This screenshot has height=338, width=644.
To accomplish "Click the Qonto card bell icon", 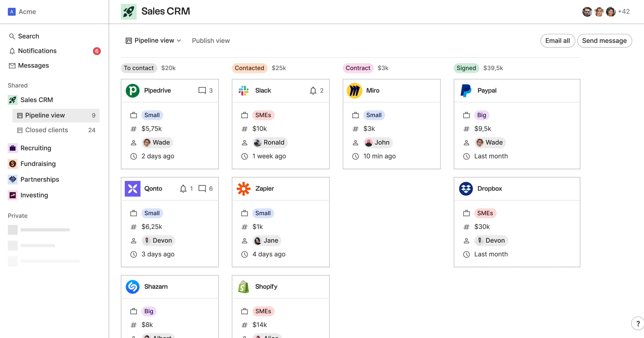I will (x=183, y=189).
